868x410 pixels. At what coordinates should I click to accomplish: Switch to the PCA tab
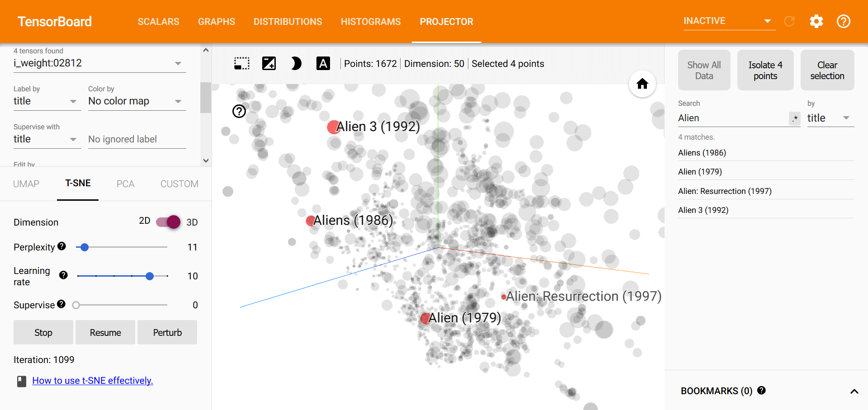click(125, 184)
